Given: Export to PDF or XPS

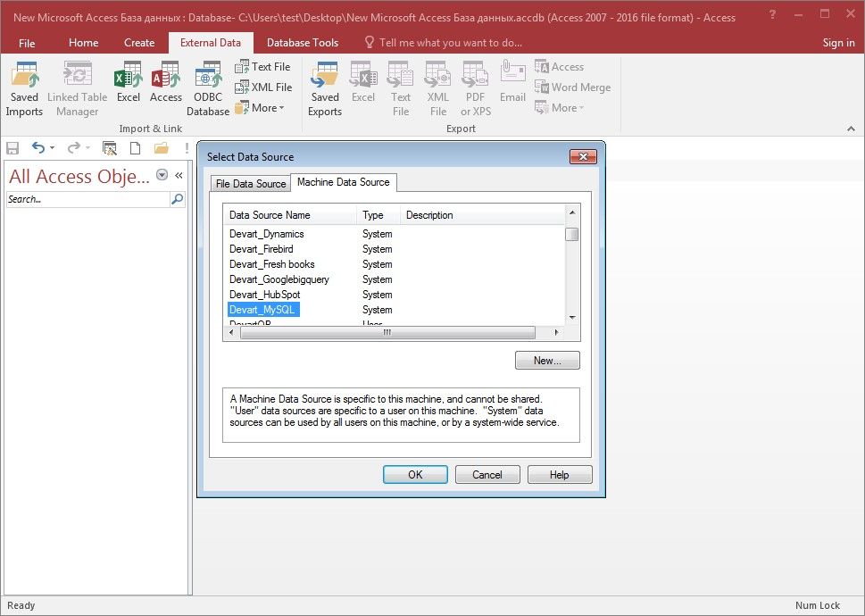Looking at the screenshot, I should (x=476, y=88).
